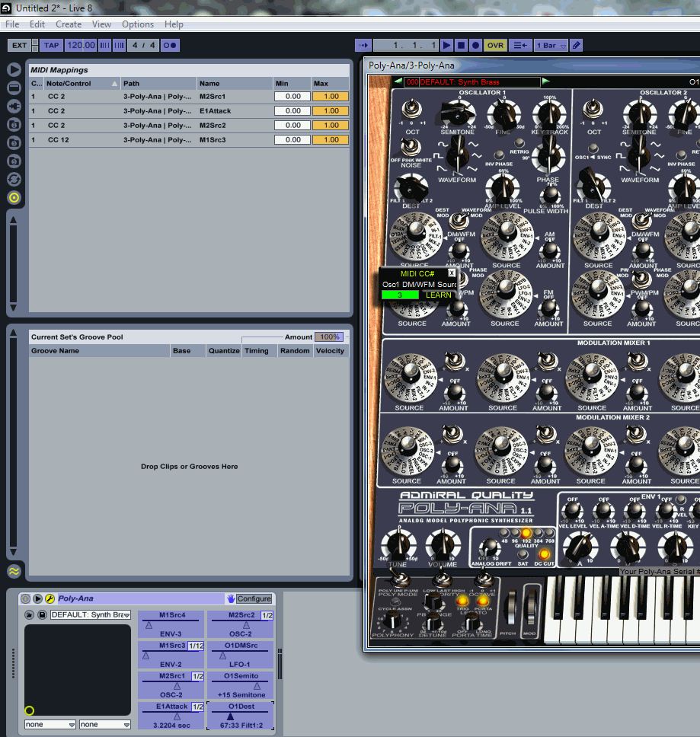Open the Options menu

click(138, 24)
